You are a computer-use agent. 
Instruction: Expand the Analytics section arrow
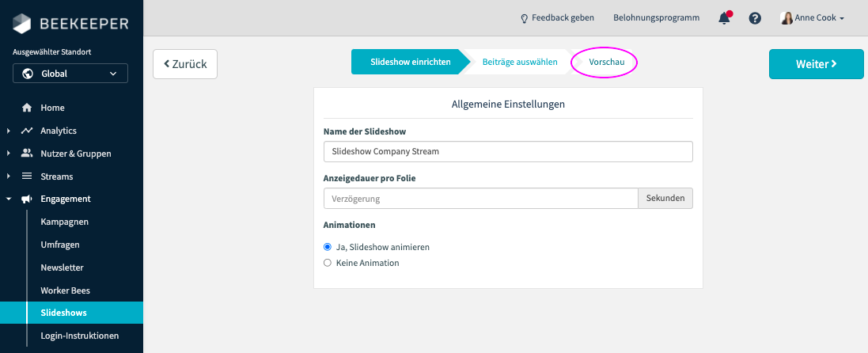pyautogui.click(x=9, y=131)
